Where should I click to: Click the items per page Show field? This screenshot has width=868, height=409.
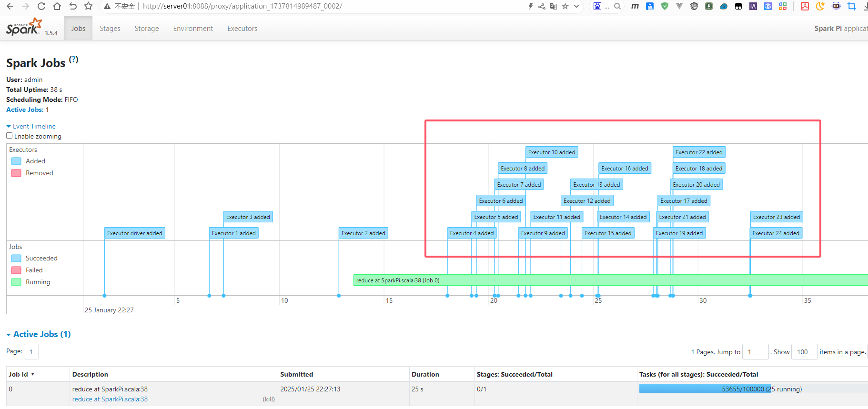click(804, 352)
